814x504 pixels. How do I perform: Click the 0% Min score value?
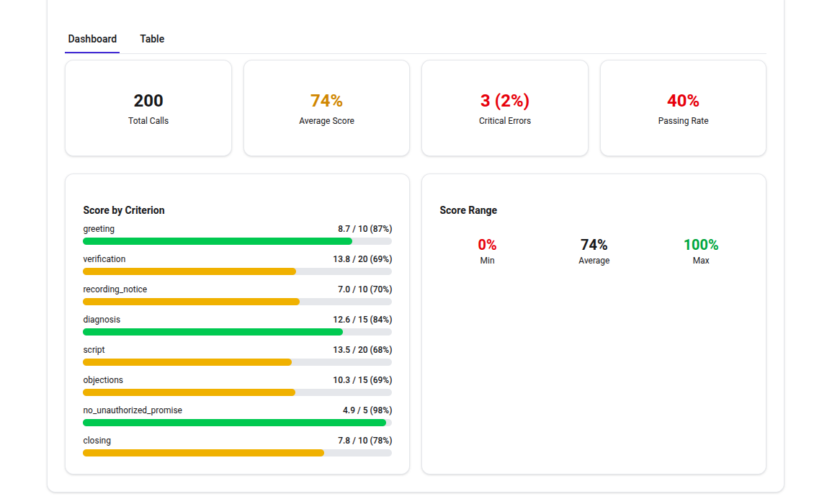tap(487, 245)
